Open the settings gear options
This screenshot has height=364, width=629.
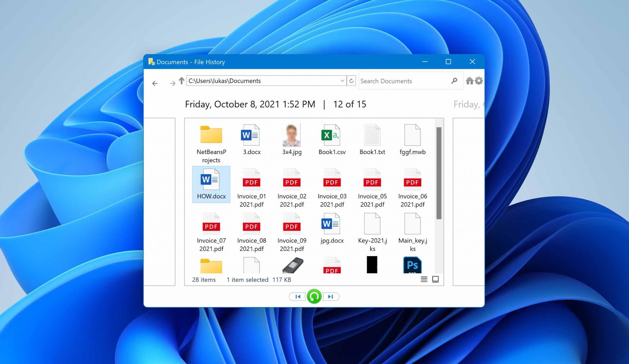(x=478, y=80)
